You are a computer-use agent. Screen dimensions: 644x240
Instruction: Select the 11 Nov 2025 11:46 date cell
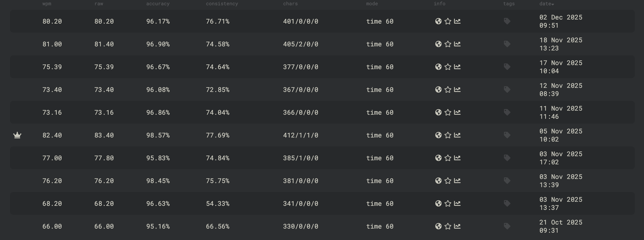click(x=561, y=112)
